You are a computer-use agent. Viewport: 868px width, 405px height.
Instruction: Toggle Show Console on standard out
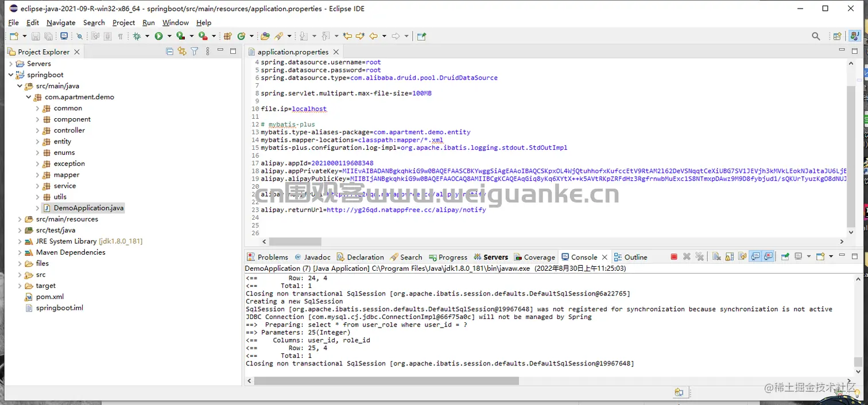(755, 257)
